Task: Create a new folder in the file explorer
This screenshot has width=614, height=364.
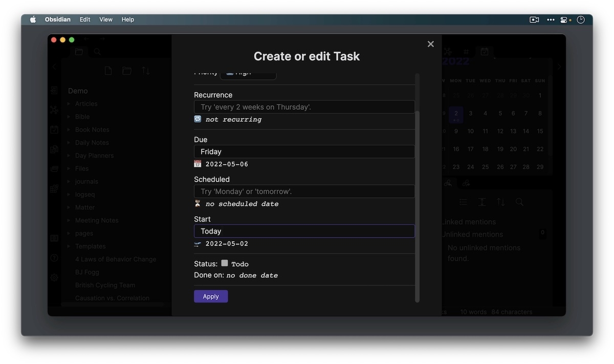Action: click(126, 70)
